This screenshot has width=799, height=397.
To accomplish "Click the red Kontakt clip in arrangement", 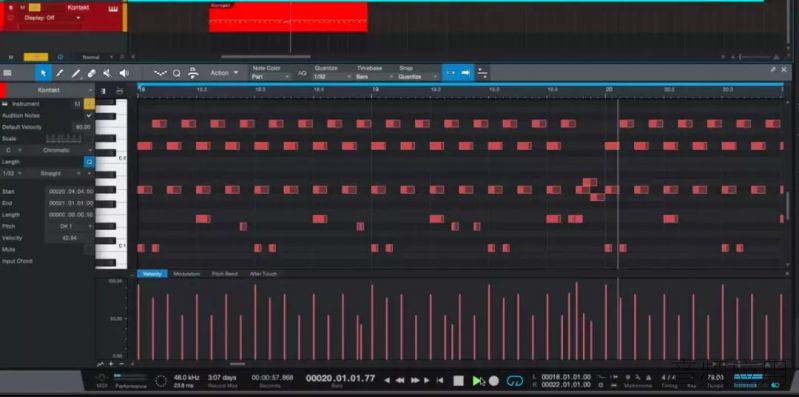I will (x=288, y=17).
